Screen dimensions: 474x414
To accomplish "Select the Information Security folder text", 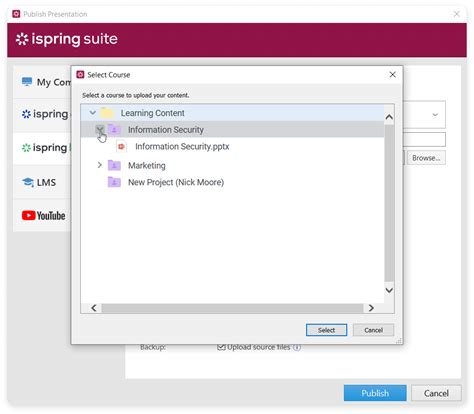I will [166, 130].
